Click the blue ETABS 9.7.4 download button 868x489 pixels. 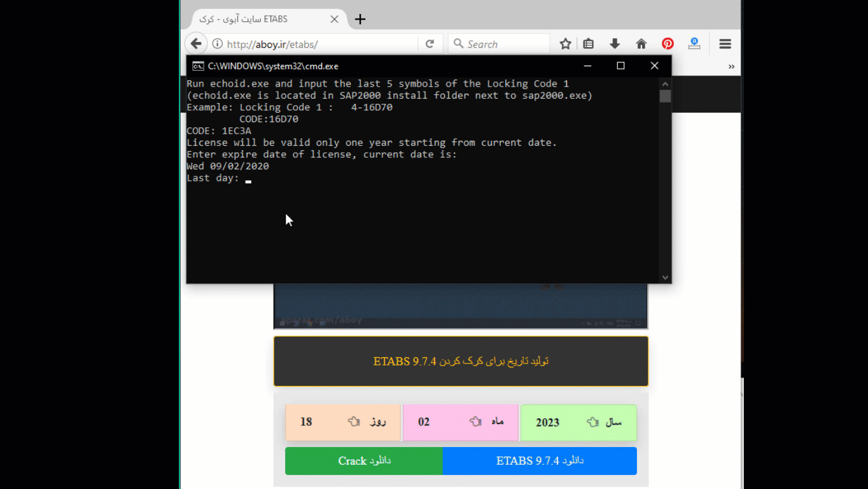tap(539, 461)
